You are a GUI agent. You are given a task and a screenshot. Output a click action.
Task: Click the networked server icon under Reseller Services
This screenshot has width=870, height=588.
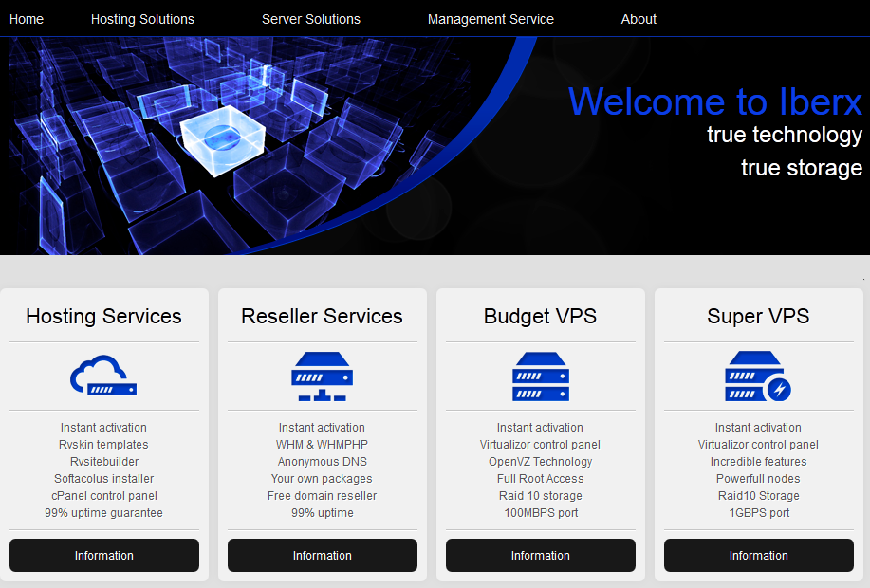[x=322, y=377]
